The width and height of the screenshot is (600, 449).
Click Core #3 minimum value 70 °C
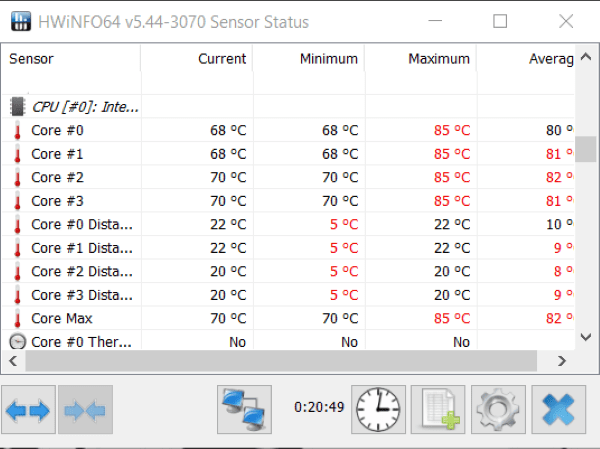(340, 201)
